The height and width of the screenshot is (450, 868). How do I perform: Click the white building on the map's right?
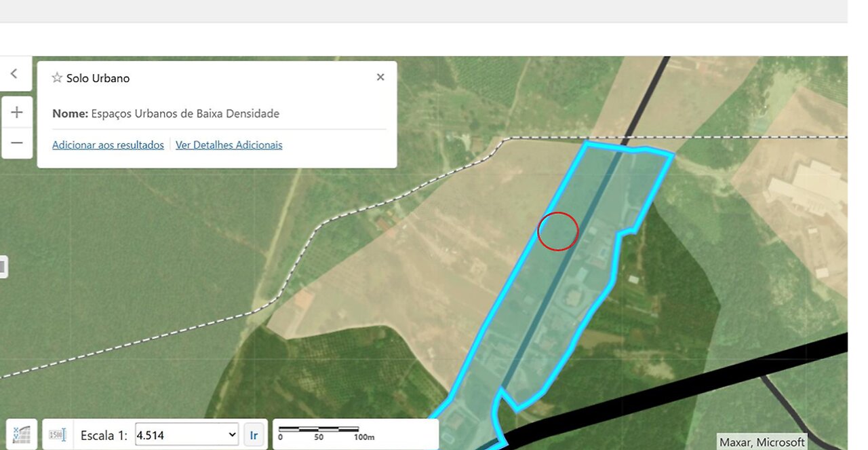[x=808, y=183]
